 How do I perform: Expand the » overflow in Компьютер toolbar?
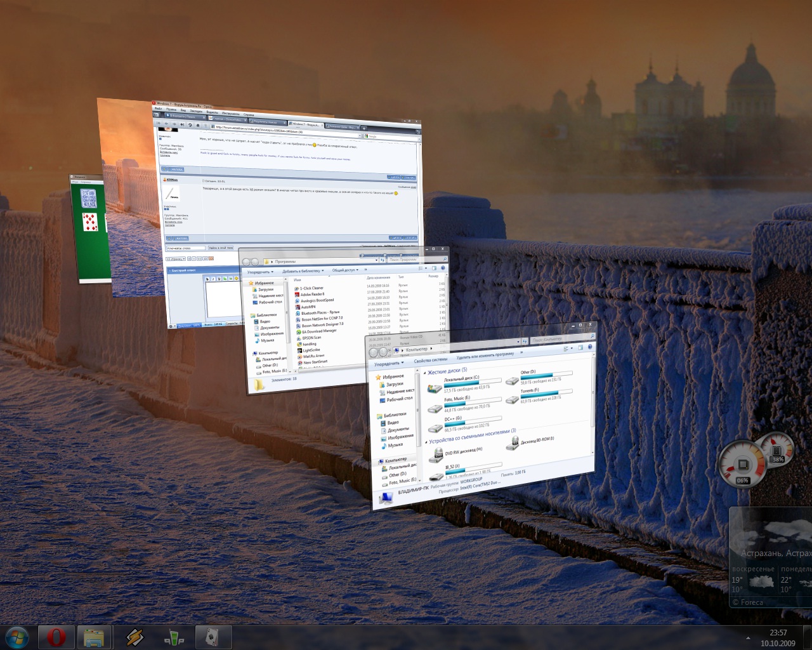(521, 352)
